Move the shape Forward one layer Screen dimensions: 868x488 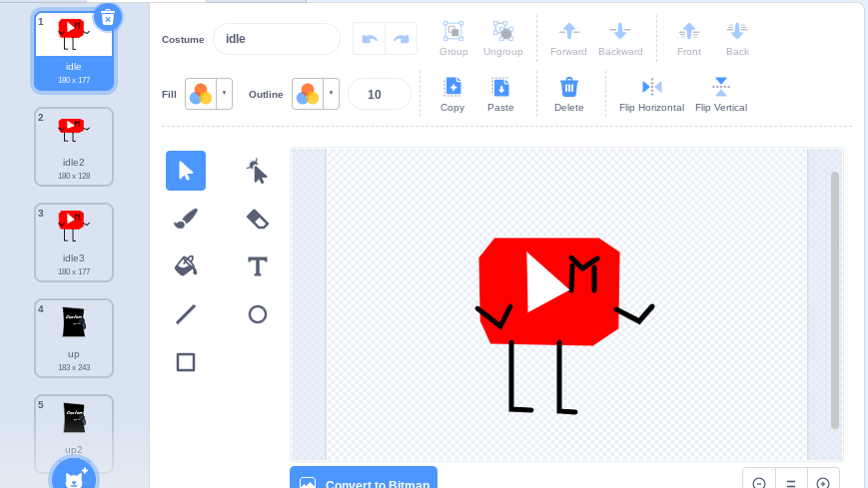[x=568, y=39]
